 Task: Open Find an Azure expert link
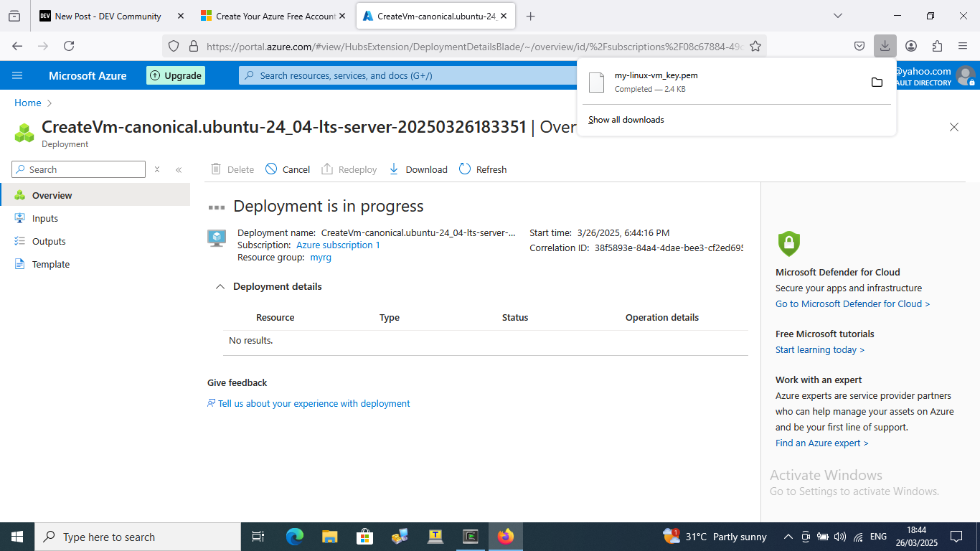click(x=822, y=443)
